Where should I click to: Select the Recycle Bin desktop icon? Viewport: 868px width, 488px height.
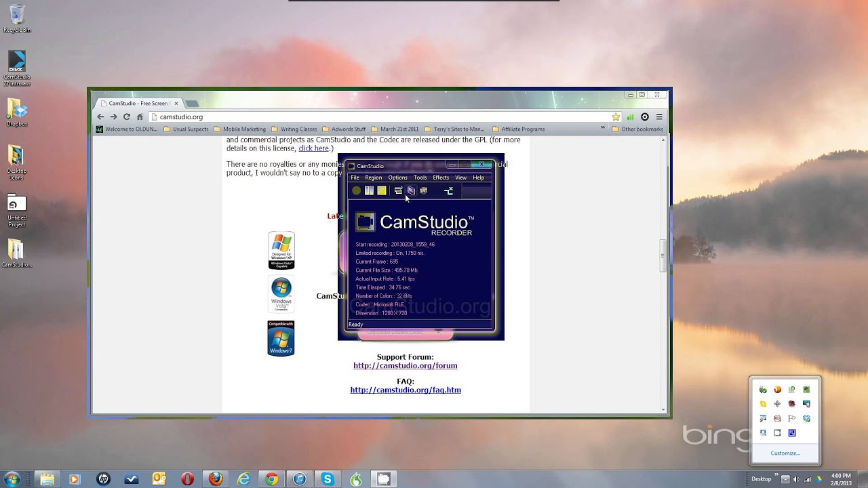point(17,19)
